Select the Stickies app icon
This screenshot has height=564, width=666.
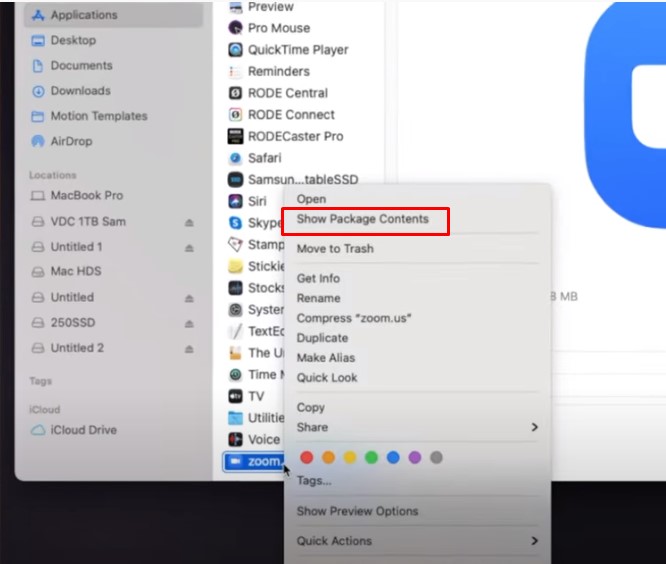click(235, 266)
